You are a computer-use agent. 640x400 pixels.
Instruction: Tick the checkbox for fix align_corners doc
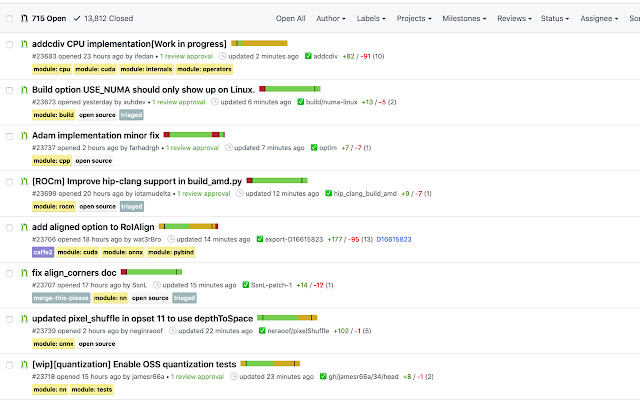click(9, 273)
